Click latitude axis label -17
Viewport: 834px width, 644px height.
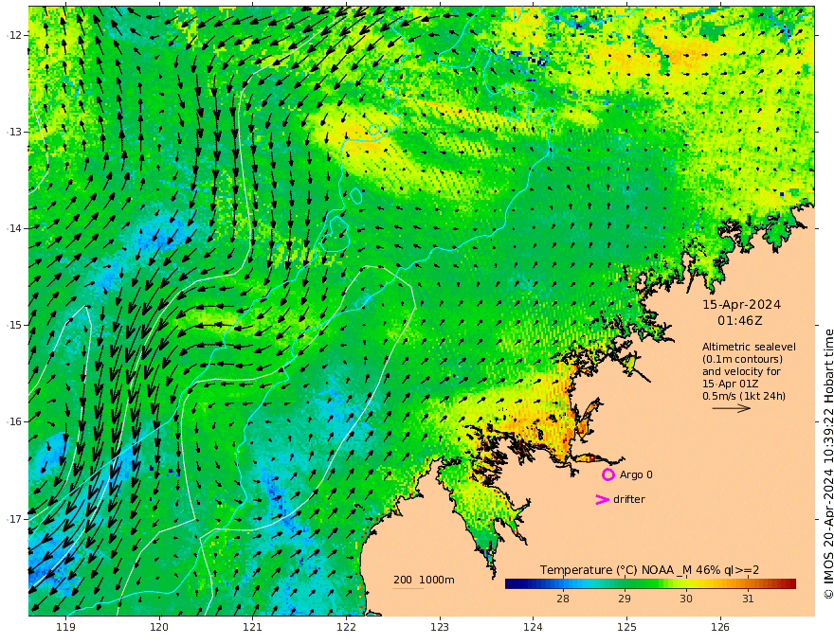(x=14, y=519)
